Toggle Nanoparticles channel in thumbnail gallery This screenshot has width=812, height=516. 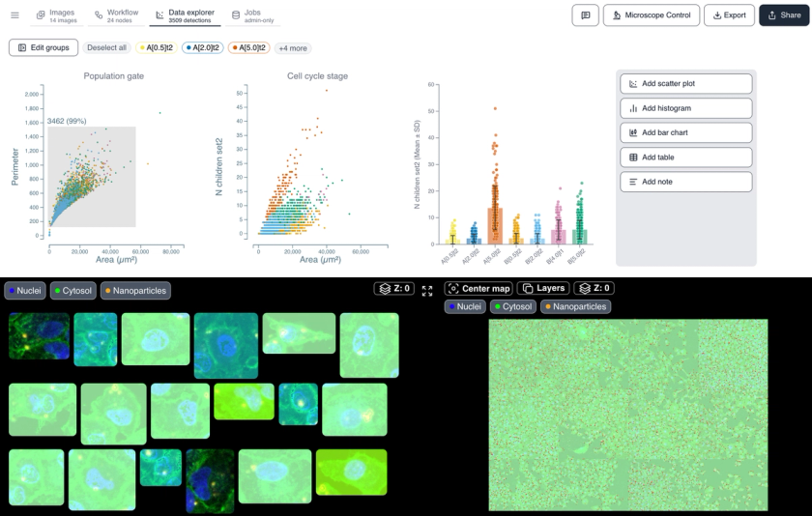pyautogui.click(x=135, y=291)
